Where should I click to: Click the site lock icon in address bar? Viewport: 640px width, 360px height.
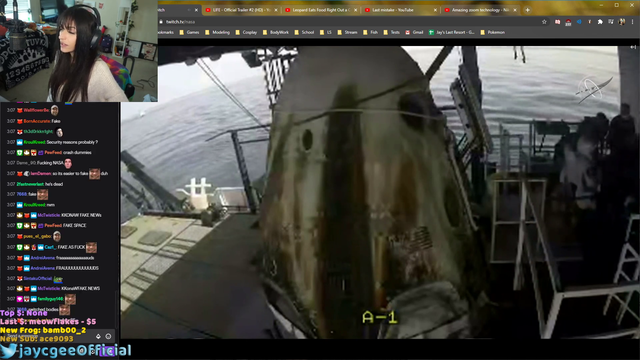coord(161,22)
